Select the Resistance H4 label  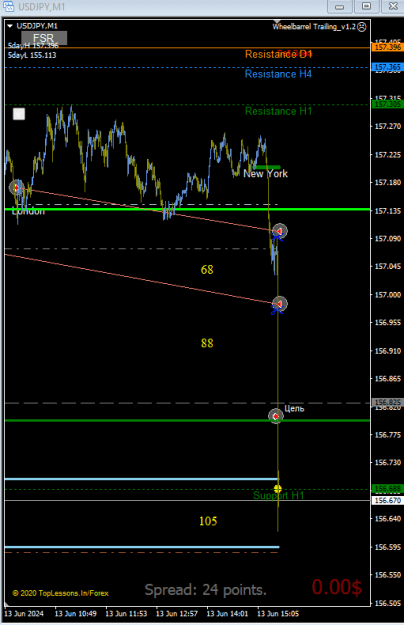coord(278,74)
